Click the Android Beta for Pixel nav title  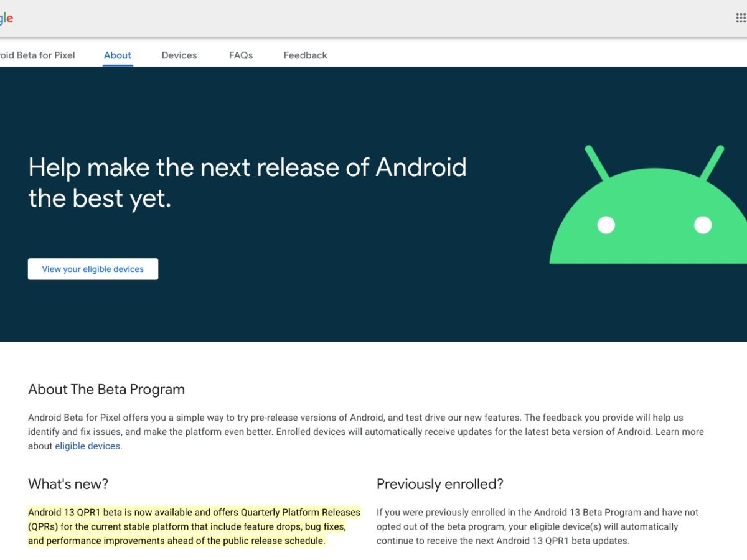coord(37,55)
